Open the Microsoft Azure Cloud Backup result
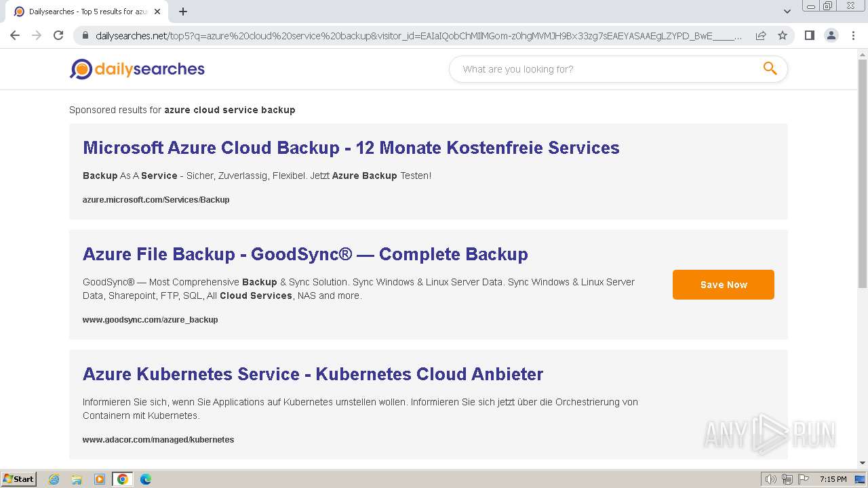868x488 pixels. [351, 148]
